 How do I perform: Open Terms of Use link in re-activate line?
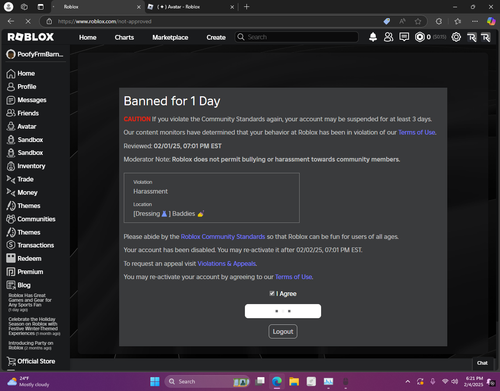(x=293, y=277)
